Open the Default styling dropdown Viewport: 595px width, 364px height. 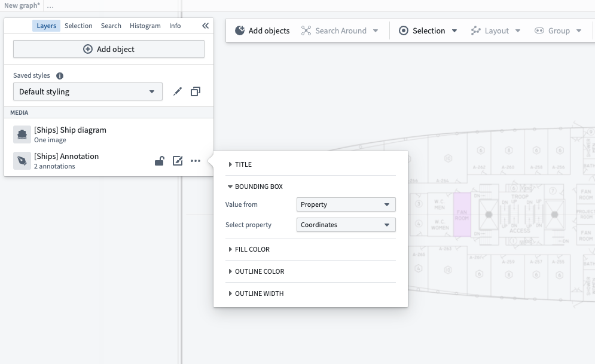tap(87, 91)
